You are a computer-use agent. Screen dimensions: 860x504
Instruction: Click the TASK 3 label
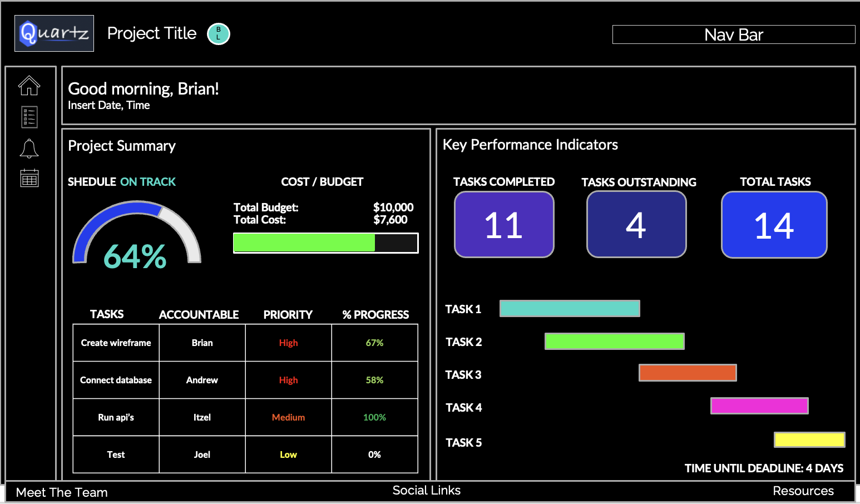pos(463,375)
